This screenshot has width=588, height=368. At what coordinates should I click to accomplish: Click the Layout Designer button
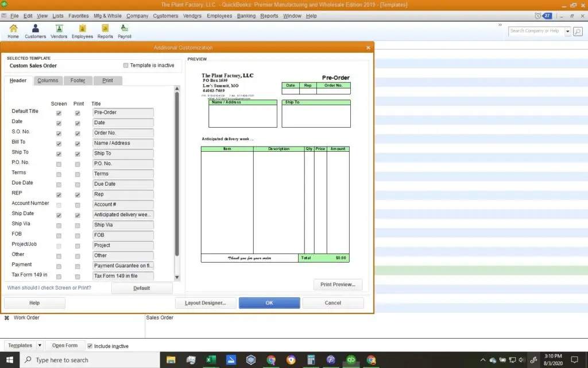[206, 303]
